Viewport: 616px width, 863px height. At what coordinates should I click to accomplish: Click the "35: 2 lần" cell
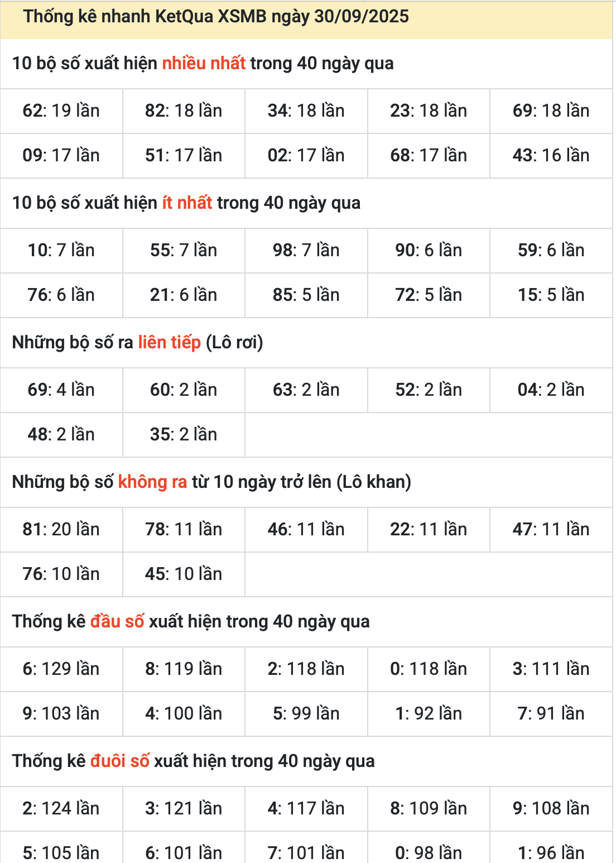(x=184, y=434)
